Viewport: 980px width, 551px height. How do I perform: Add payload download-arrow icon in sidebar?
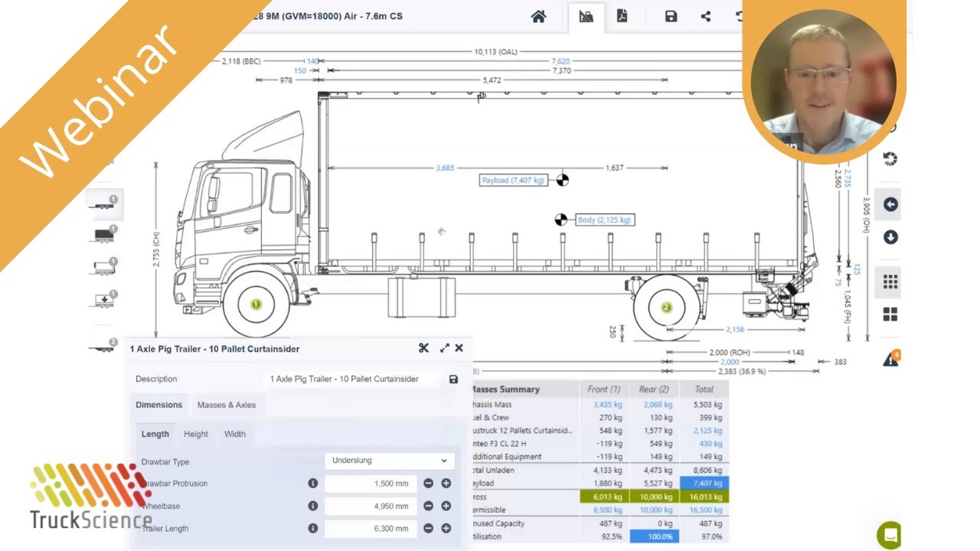103,299
